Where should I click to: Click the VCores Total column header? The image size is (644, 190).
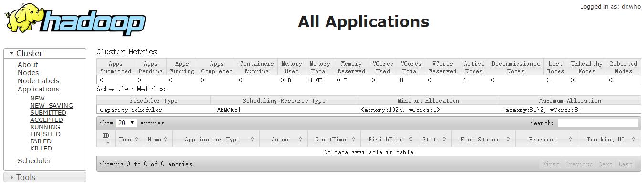coord(411,67)
